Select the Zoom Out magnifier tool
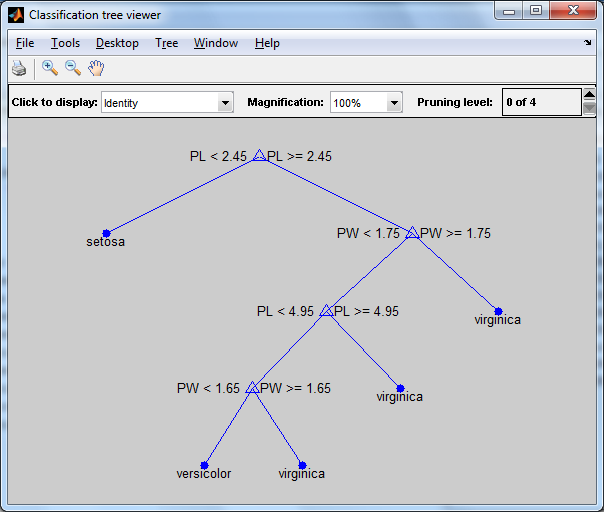604x512 pixels. click(73, 68)
